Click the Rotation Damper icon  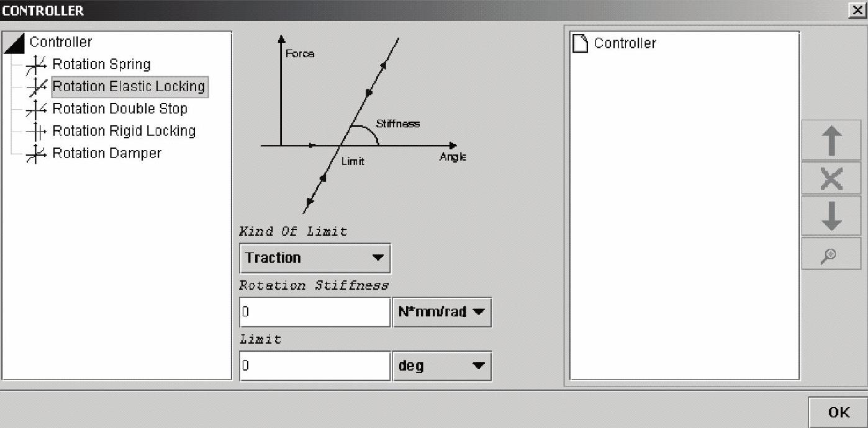coord(36,154)
